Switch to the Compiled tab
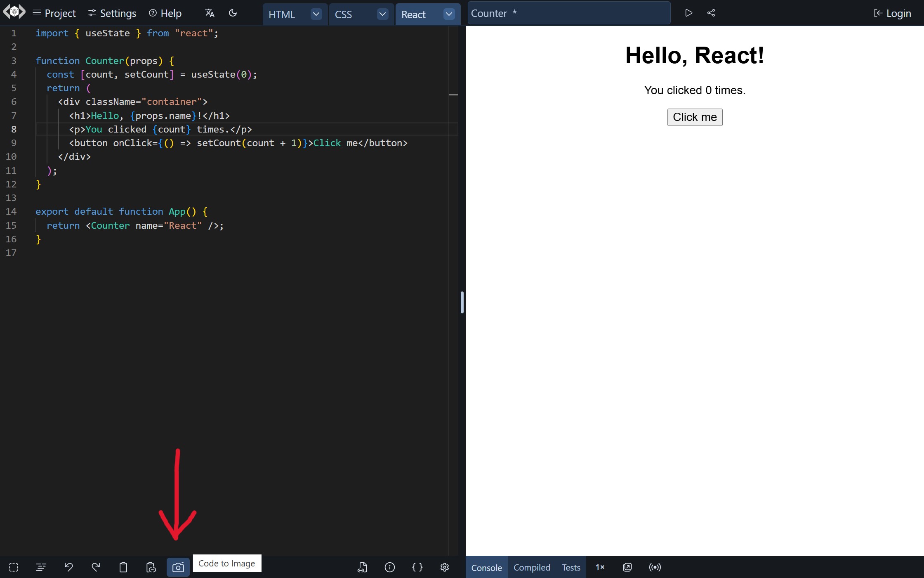This screenshot has width=924, height=578. pos(532,567)
